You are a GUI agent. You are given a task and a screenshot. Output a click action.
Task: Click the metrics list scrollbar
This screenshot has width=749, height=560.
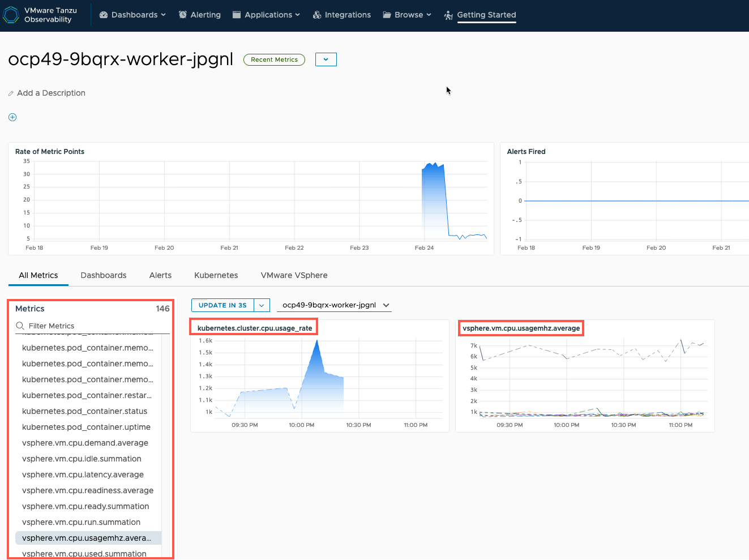(165, 446)
